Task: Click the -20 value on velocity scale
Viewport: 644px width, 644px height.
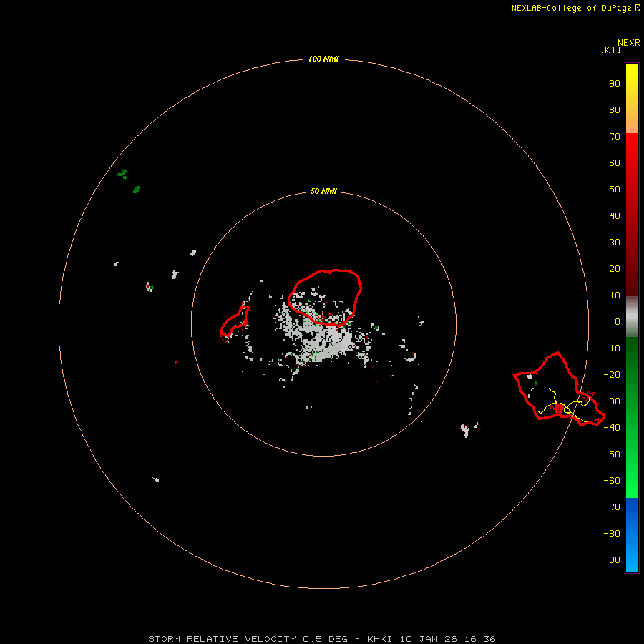Action: tap(612, 374)
